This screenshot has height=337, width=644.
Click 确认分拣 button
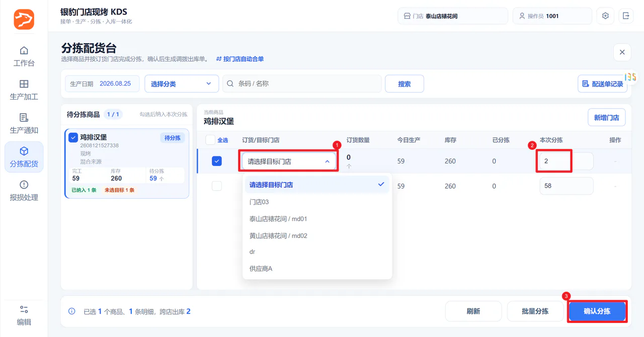pyautogui.click(x=597, y=311)
